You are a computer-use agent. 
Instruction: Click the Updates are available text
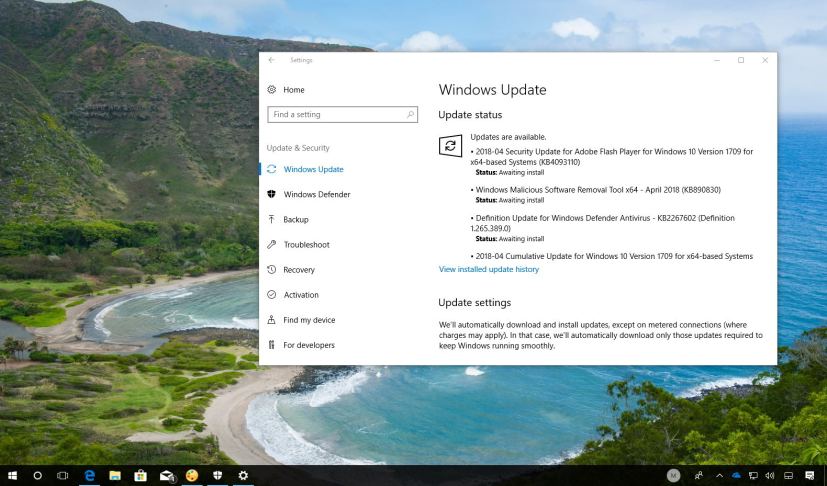pos(508,137)
